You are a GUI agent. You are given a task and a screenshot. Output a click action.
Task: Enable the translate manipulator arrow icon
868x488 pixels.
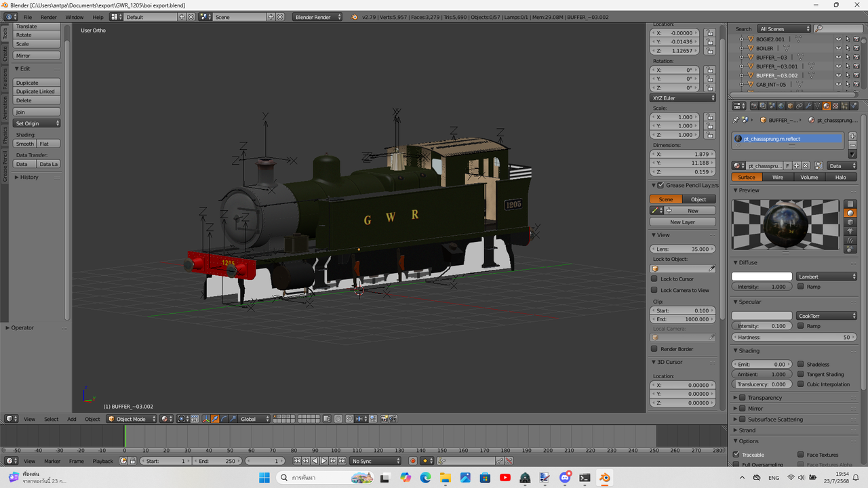(215, 419)
